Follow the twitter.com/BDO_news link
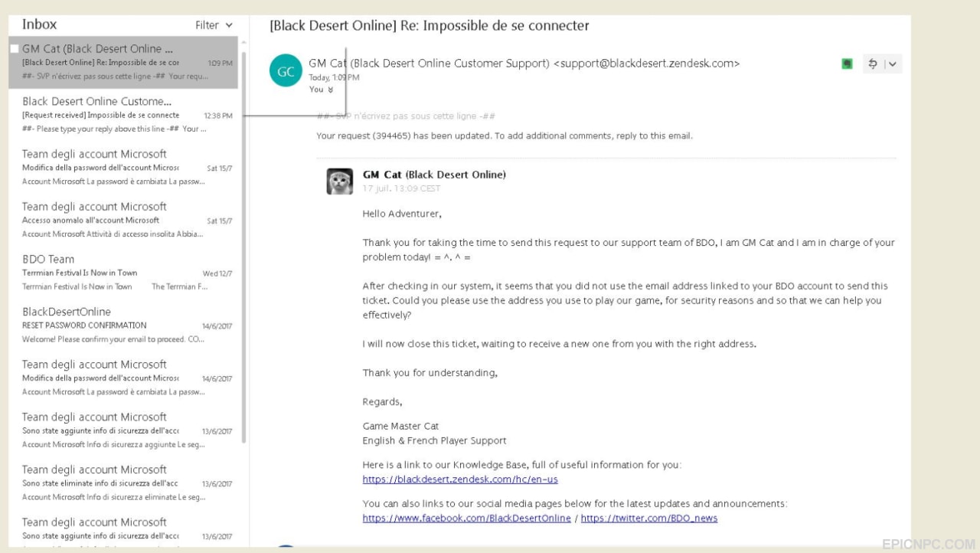This screenshot has height=553, width=980. (x=649, y=519)
